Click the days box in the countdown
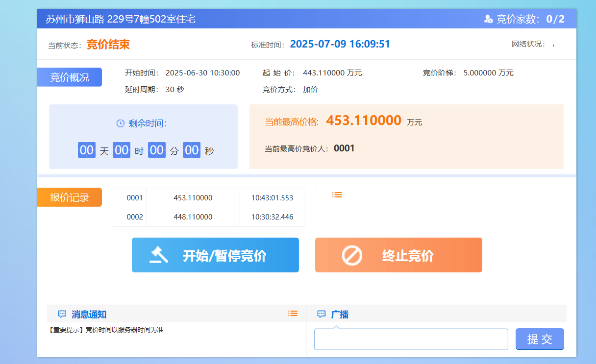Screen dimensions: 596x364 click(87, 150)
